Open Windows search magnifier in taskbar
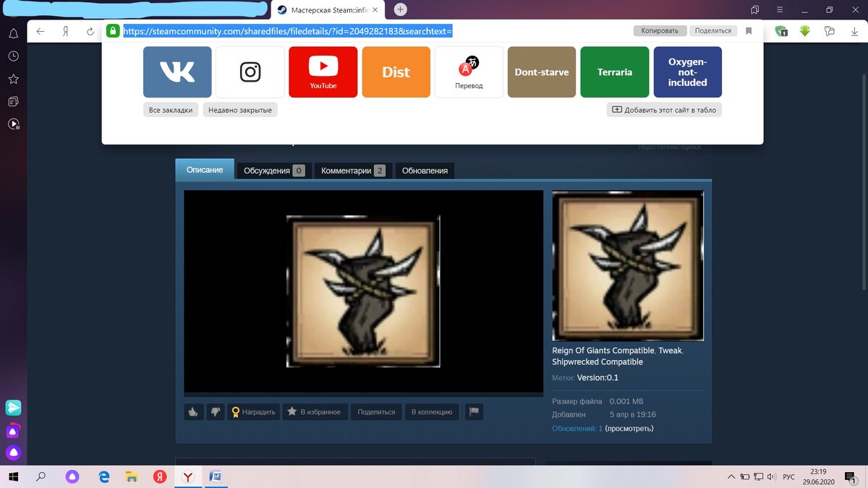868x488 pixels. (x=41, y=476)
